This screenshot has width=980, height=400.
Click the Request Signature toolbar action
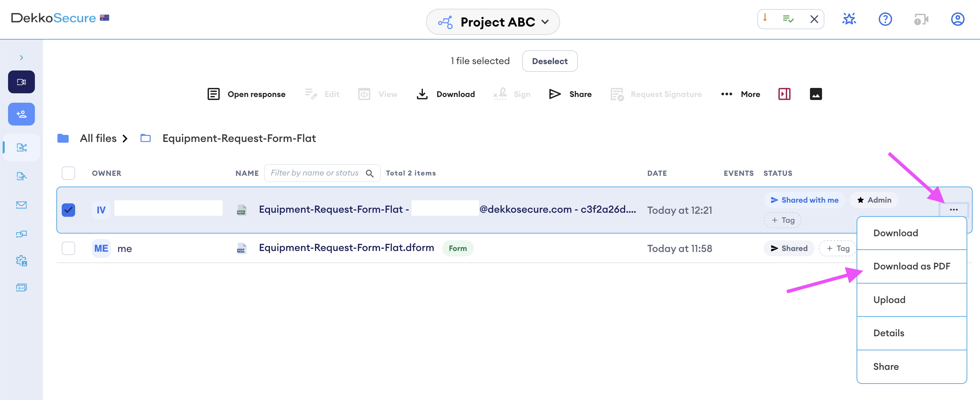(x=656, y=94)
